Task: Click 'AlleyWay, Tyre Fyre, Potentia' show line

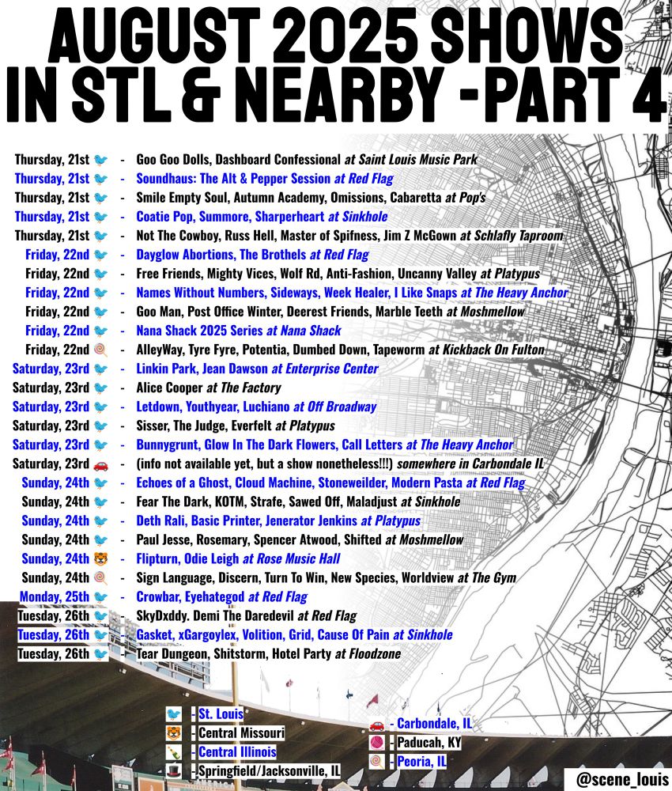Action: tap(340, 350)
